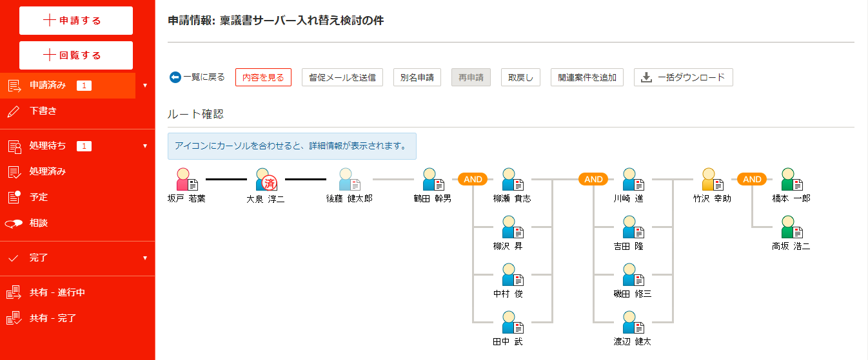
Task: Open the 相談 consultation menu item
Action: coord(38,223)
